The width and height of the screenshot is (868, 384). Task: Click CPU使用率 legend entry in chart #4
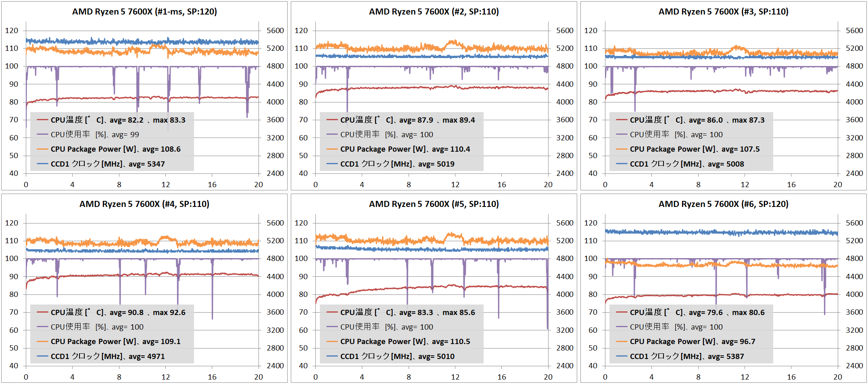tap(90, 327)
